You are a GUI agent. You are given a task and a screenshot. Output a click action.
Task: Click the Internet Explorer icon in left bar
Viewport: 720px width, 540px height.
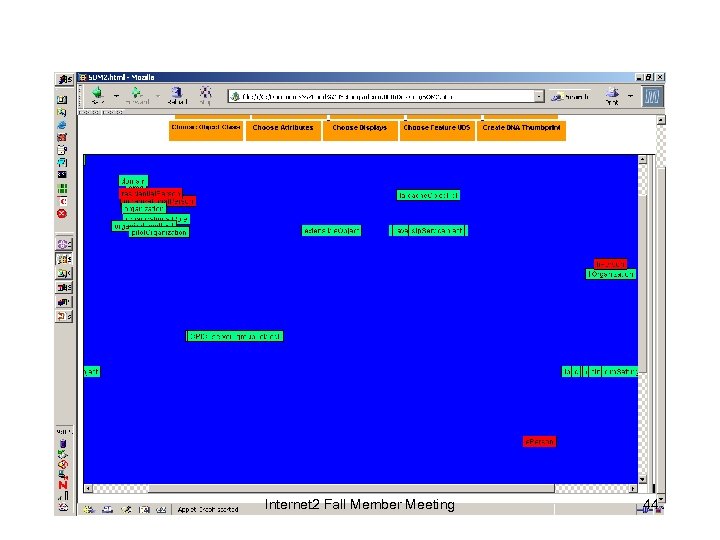point(62,125)
